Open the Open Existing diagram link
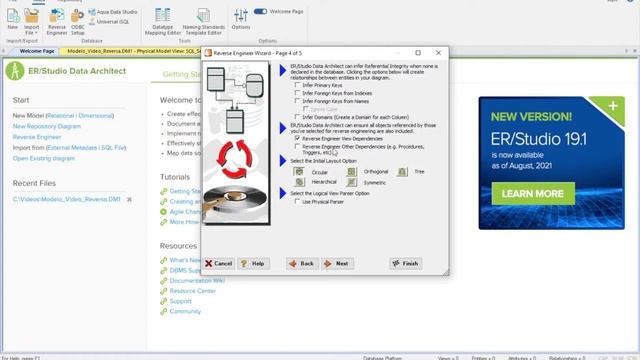The image size is (640, 360). click(x=44, y=158)
